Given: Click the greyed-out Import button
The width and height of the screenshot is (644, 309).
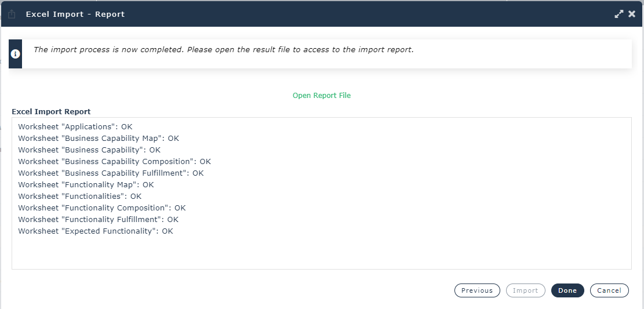Looking at the screenshot, I should click(x=526, y=290).
